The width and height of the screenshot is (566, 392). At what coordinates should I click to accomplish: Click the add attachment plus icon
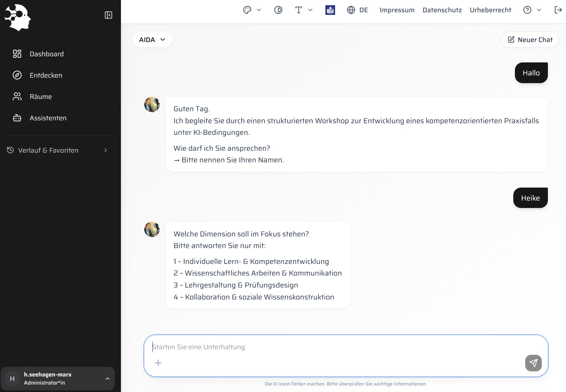158,363
